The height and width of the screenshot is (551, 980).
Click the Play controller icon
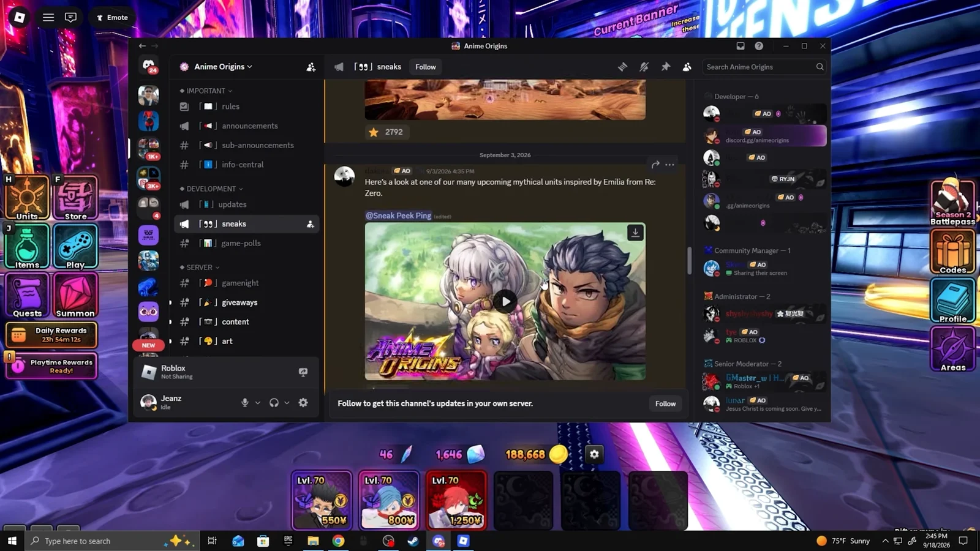pyautogui.click(x=75, y=247)
